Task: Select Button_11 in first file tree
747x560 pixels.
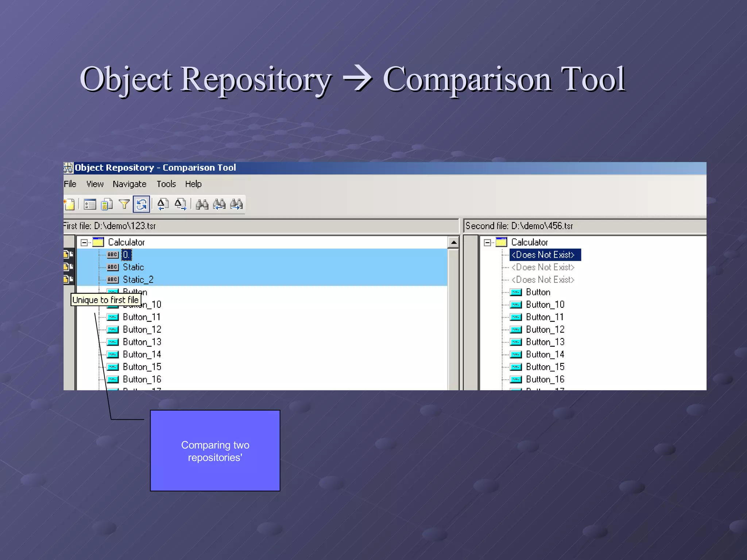Action: tap(142, 317)
